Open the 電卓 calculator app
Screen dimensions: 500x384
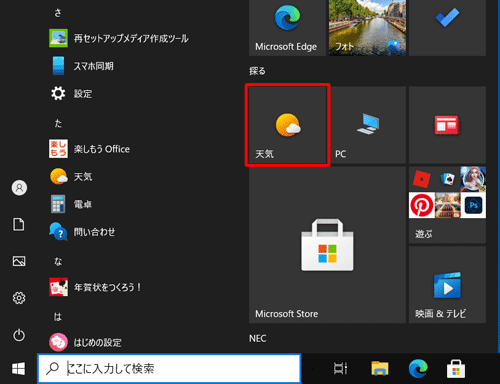[x=71, y=204]
